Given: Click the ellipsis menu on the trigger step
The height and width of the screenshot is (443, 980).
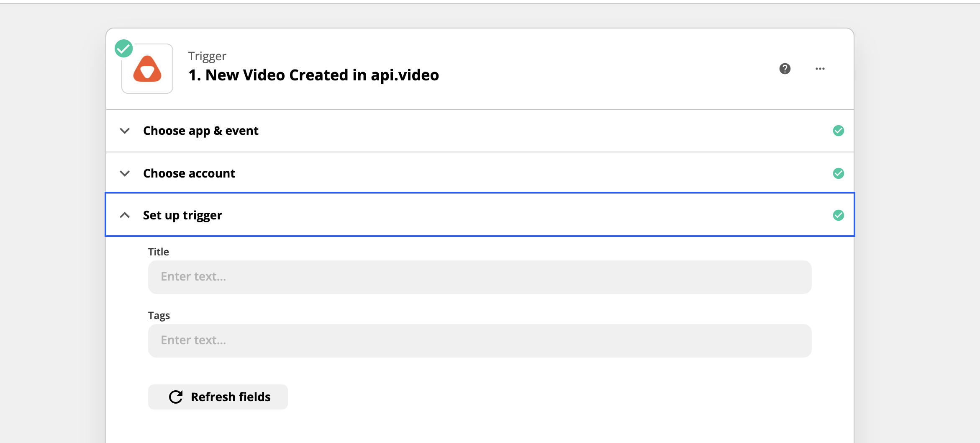Looking at the screenshot, I should point(820,68).
